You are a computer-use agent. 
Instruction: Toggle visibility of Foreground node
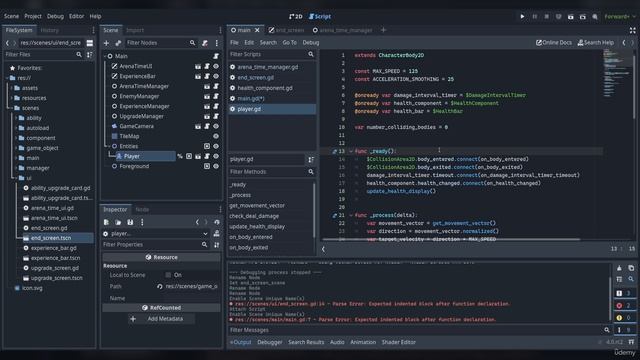point(216,166)
